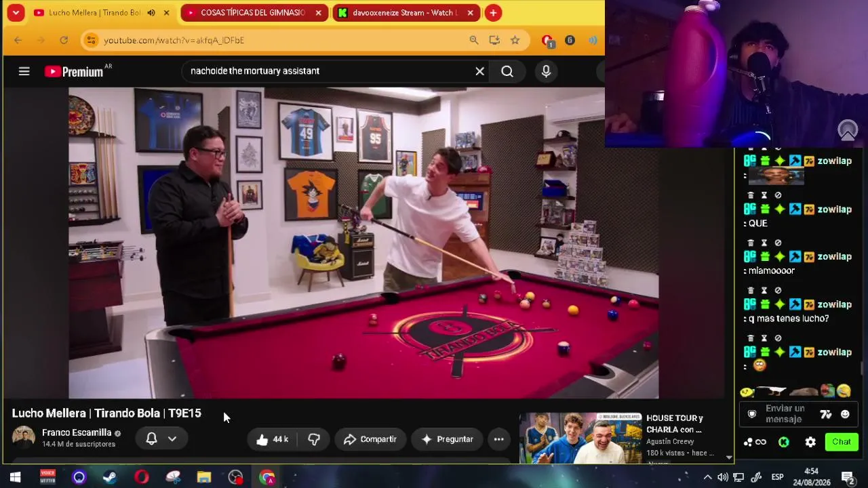Close the Lucho Mellera tab
Screen dimensions: 868x488
point(166,13)
